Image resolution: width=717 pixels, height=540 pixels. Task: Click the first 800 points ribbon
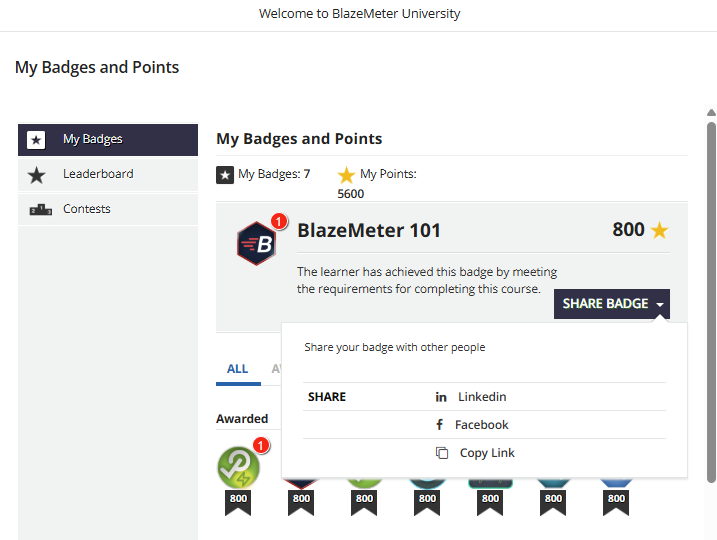(238, 503)
